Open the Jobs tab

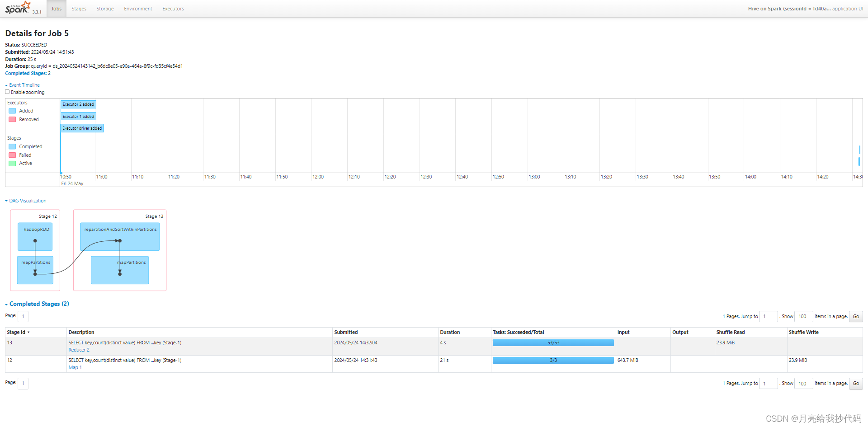pyautogui.click(x=57, y=9)
